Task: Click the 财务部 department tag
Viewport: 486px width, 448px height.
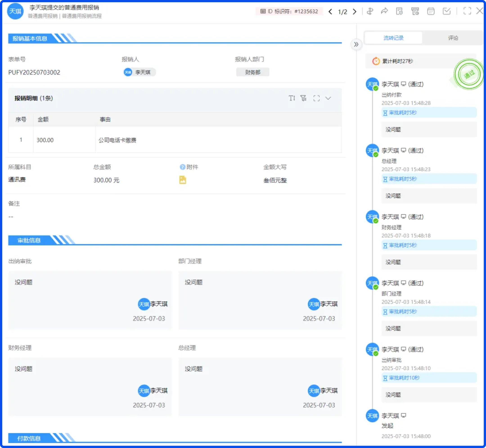Action: 252,72
